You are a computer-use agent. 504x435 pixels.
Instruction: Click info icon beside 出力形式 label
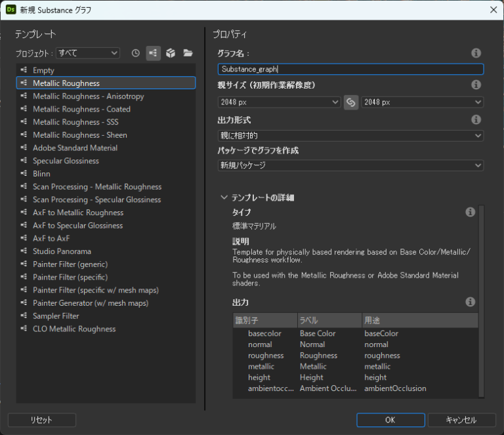click(476, 119)
